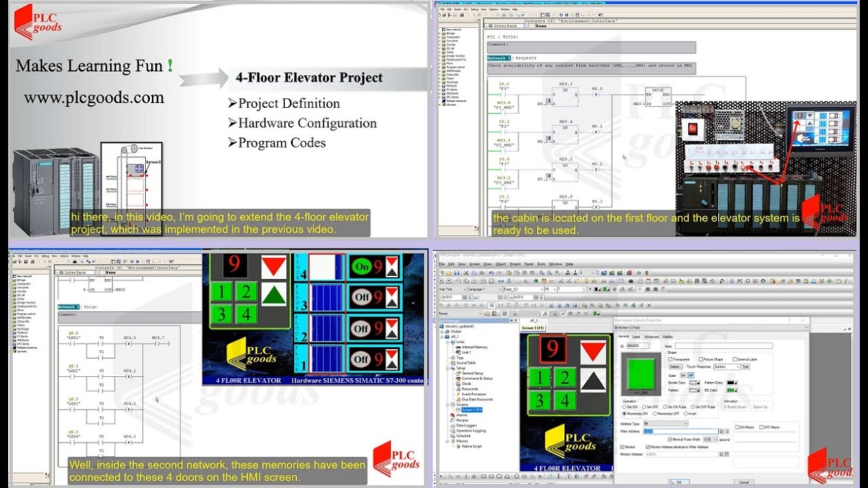This screenshot has height=488, width=868.
Task: Open Tools menu in HMI designer
Action: click(541, 264)
